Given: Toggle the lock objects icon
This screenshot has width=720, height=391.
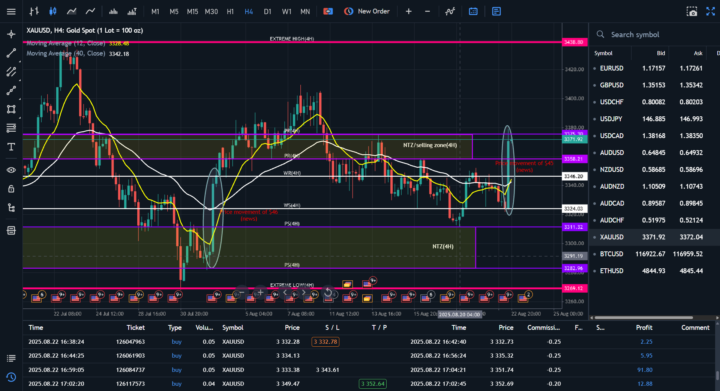Looking at the screenshot, I should click(11, 189).
